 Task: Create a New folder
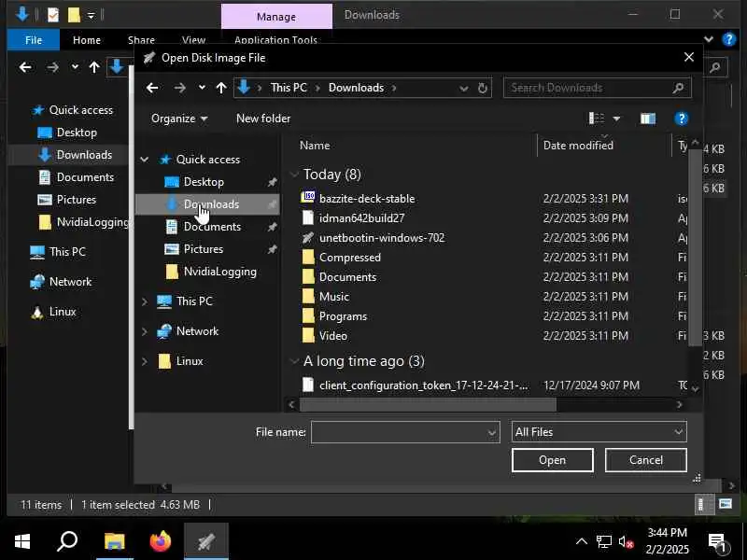coord(263,119)
